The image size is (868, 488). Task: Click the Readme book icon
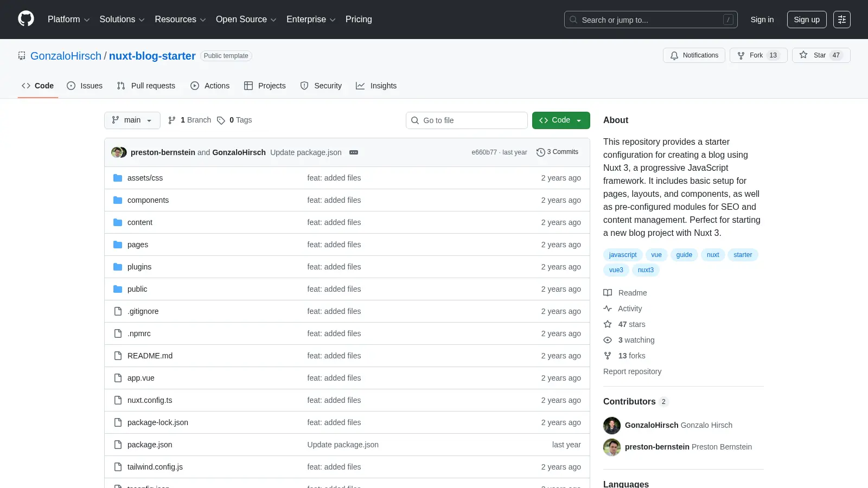click(x=608, y=293)
